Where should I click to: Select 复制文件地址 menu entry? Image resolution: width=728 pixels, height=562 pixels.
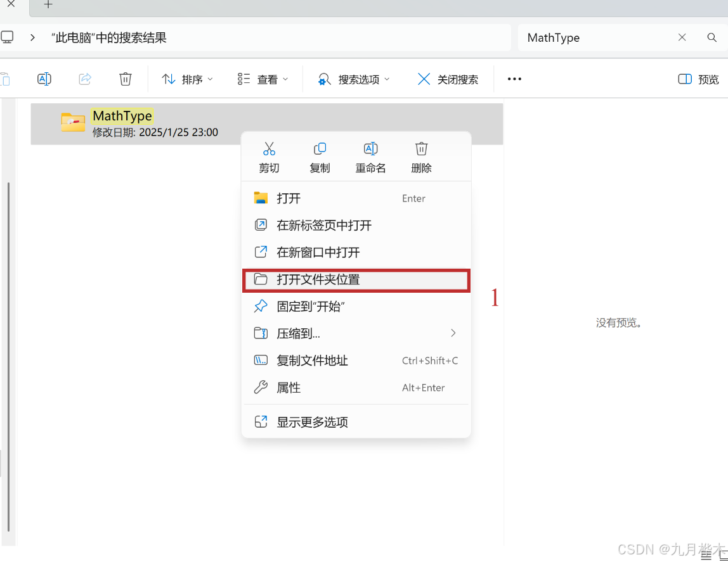pos(356,361)
